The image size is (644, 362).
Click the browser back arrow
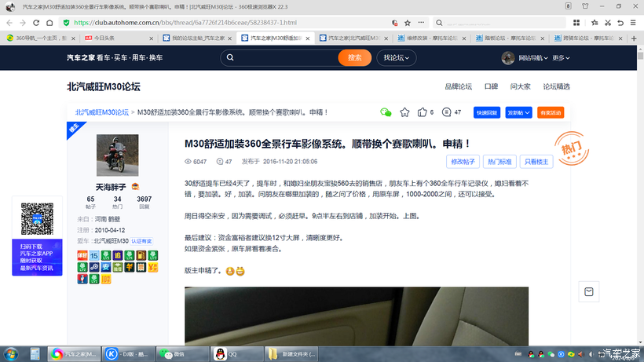click(x=9, y=23)
